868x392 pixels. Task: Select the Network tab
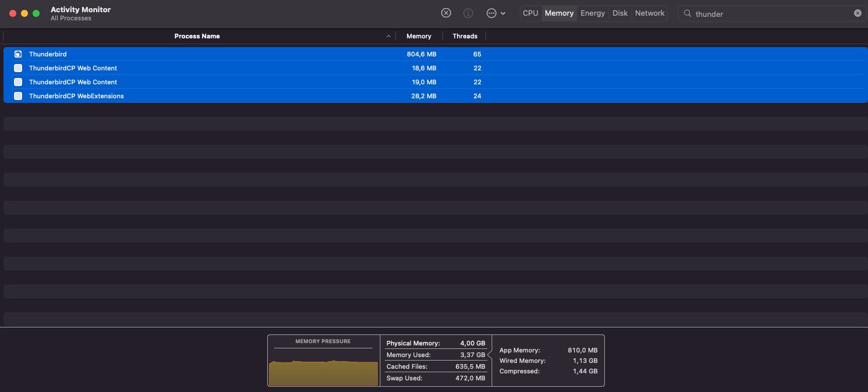tap(650, 13)
